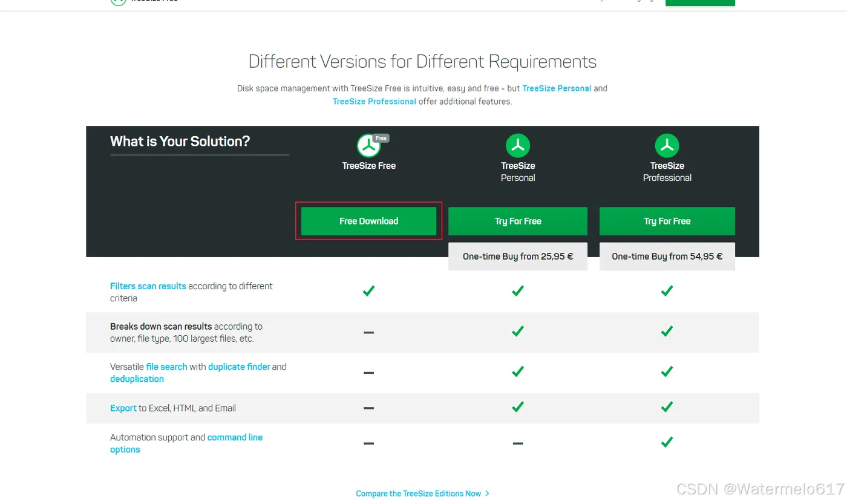
Task: Open the Export link
Action: 123,408
